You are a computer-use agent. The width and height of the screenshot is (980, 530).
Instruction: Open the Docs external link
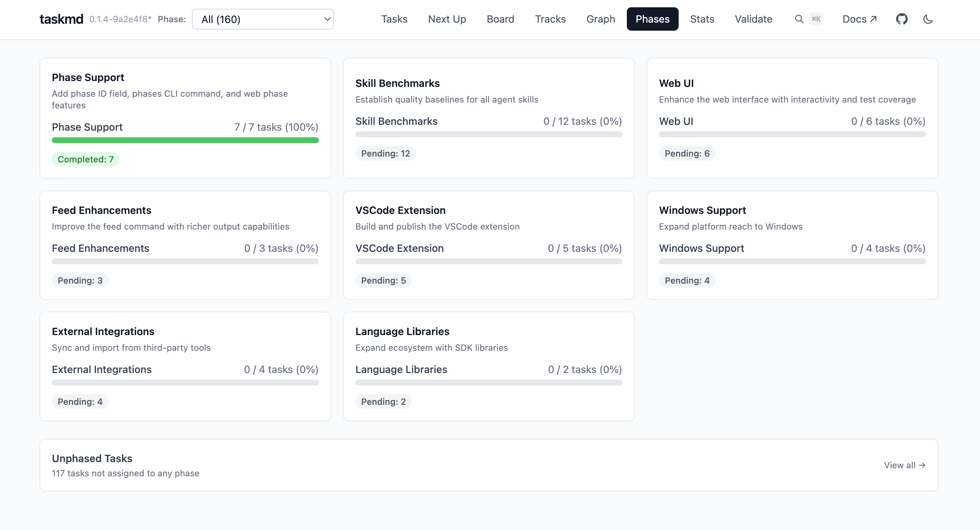(x=859, y=19)
